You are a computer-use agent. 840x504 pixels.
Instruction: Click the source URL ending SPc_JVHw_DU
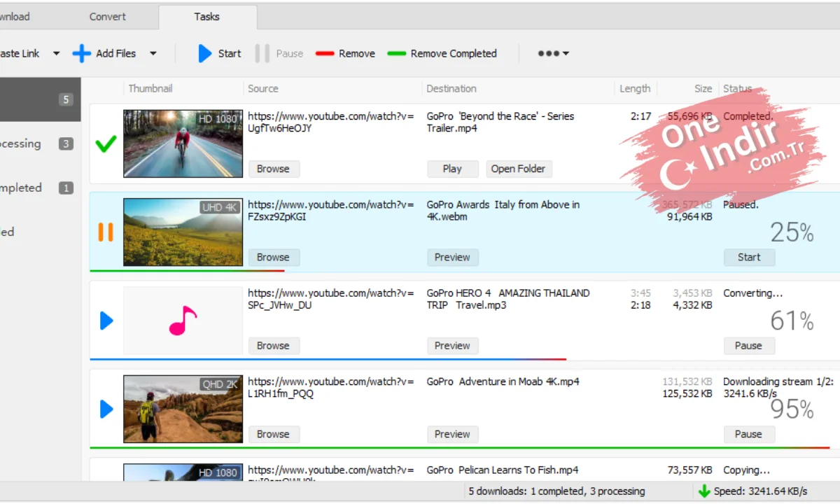(x=331, y=299)
